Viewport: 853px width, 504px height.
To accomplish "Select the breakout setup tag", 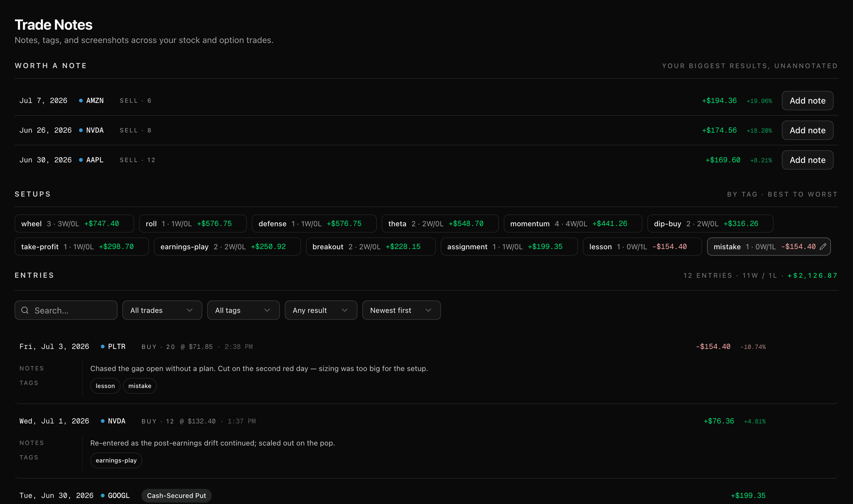I will coord(370,247).
